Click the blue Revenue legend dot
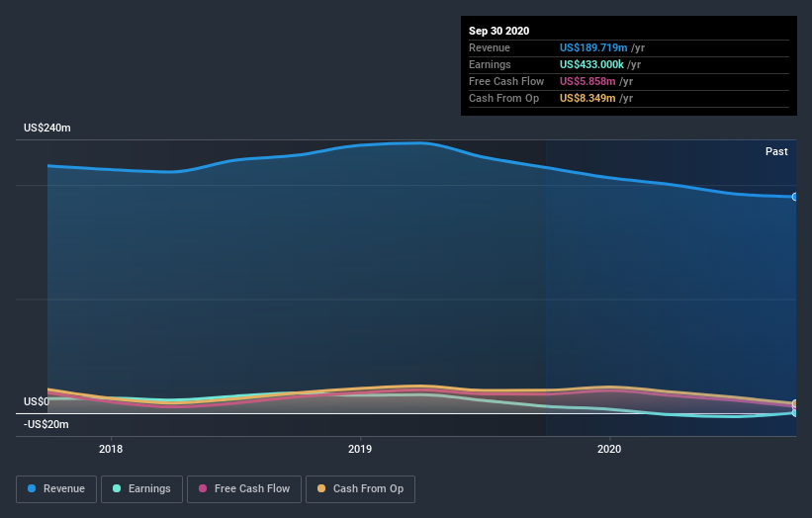This screenshot has height=518, width=812. [32, 488]
